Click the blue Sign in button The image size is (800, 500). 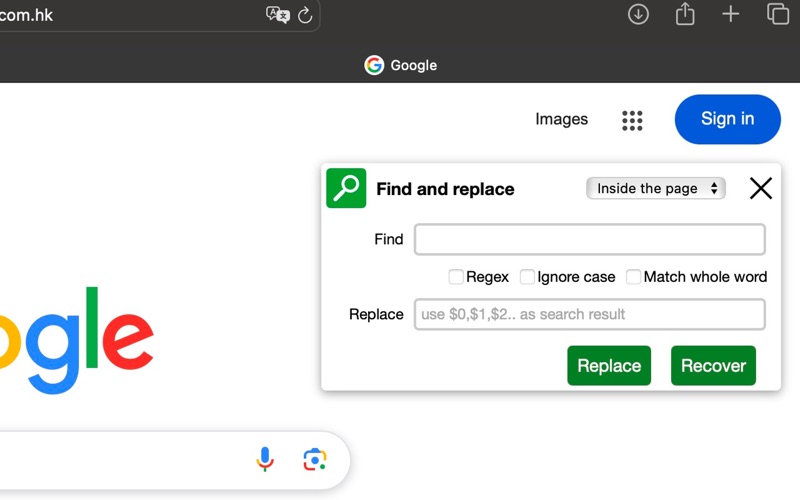point(728,119)
